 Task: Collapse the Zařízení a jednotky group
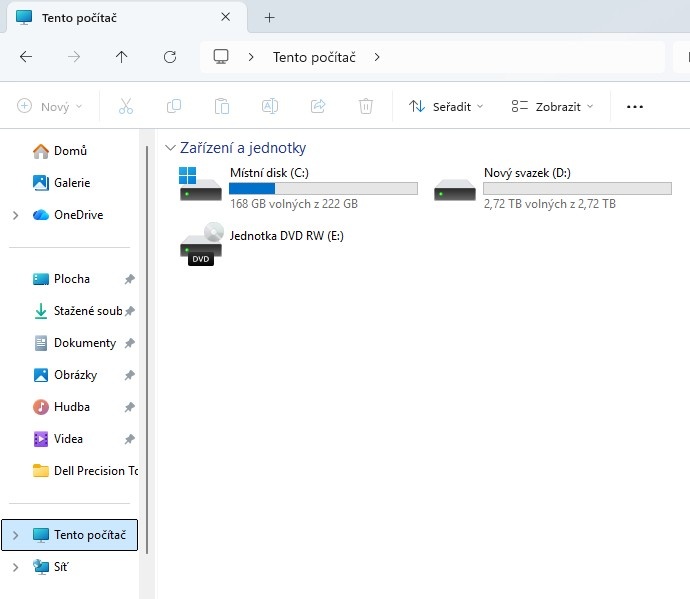pyautogui.click(x=170, y=148)
